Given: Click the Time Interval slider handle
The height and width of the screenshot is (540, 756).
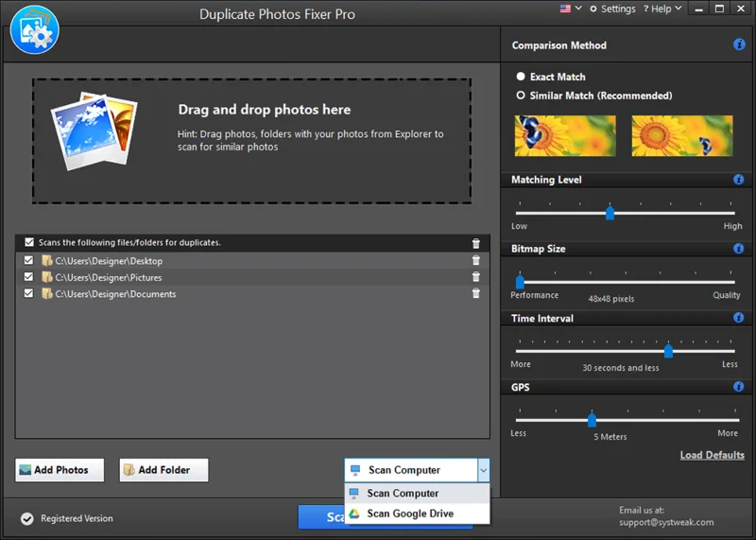Looking at the screenshot, I should click(668, 350).
